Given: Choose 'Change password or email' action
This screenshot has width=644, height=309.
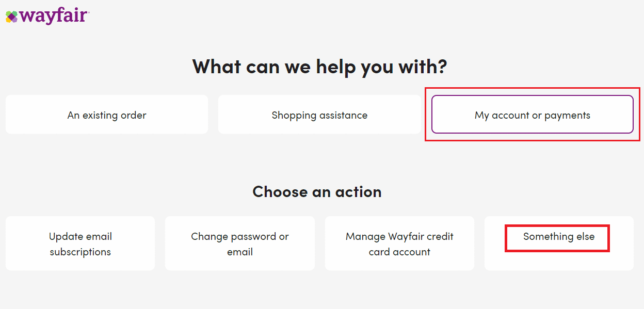Looking at the screenshot, I should pyautogui.click(x=239, y=243).
